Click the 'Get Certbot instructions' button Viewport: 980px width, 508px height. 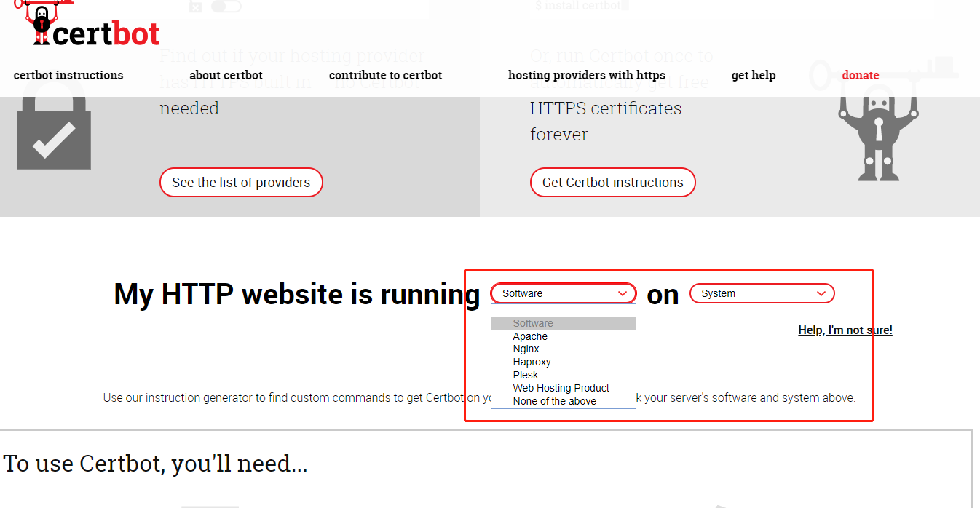pos(612,183)
